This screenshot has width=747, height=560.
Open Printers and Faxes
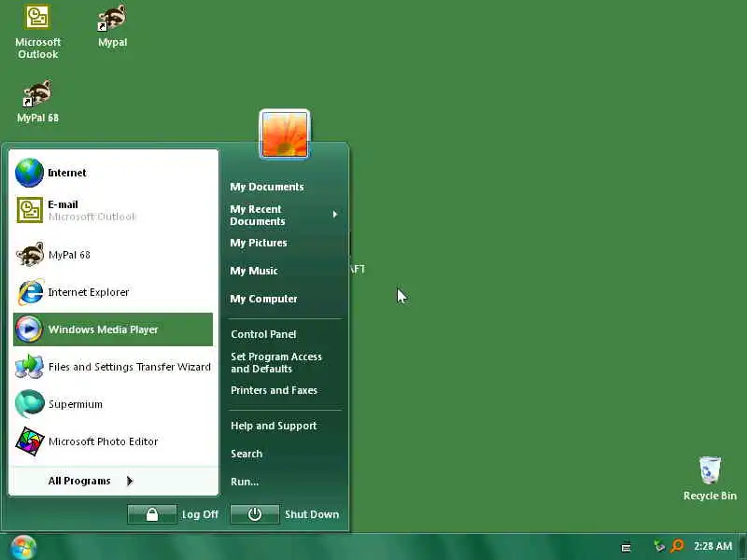click(274, 390)
